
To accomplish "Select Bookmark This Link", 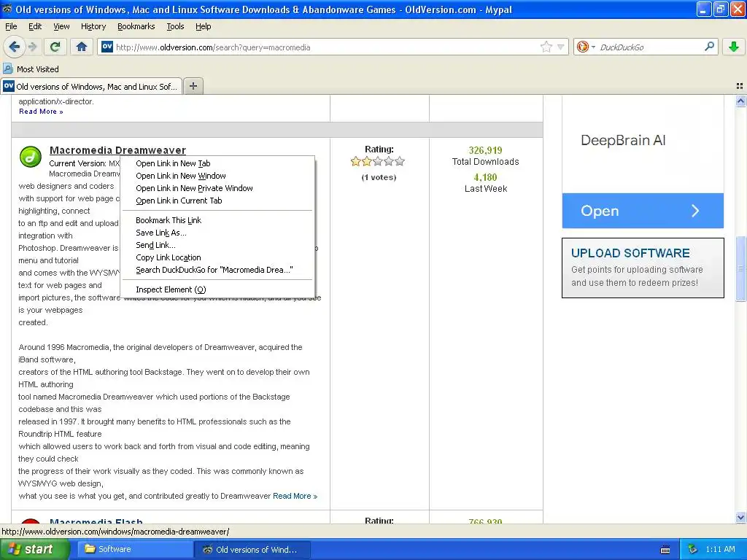I will [x=217, y=220].
